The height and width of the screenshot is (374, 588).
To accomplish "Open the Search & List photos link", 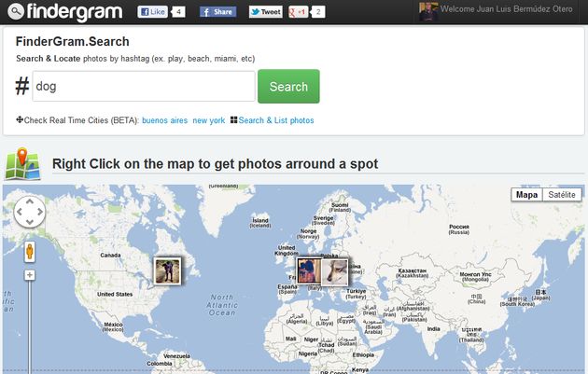I will [x=276, y=120].
